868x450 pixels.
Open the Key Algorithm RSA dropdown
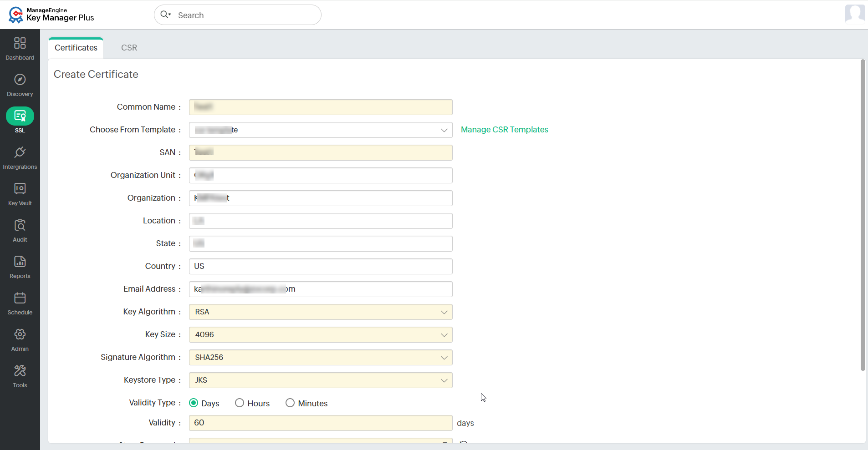point(321,312)
